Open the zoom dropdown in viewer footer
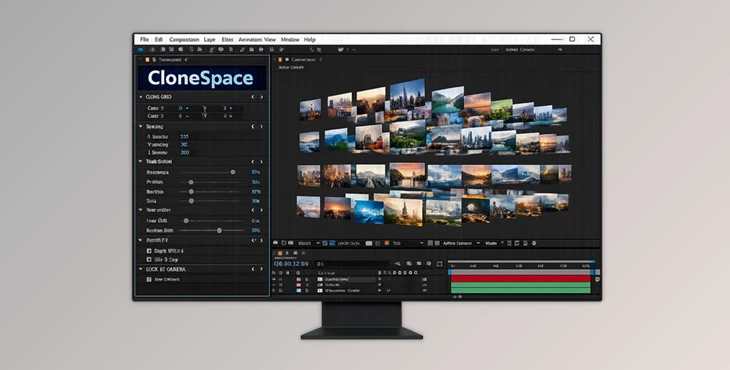This screenshot has width=730, height=370. click(309, 243)
